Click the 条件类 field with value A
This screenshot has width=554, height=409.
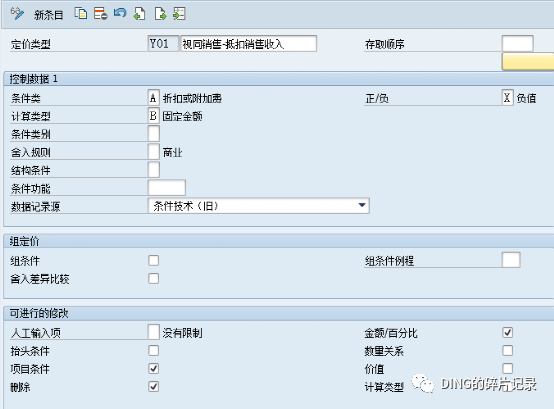coord(153,97)
